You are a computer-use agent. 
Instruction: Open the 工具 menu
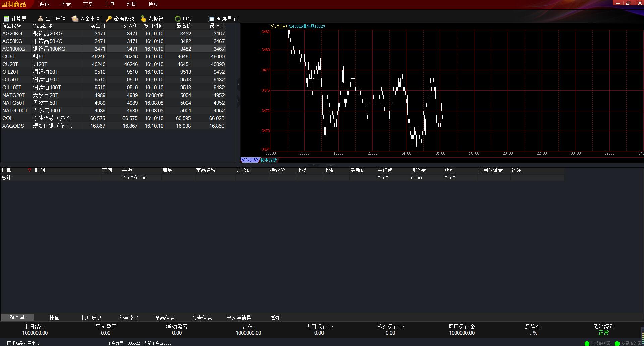110,4
